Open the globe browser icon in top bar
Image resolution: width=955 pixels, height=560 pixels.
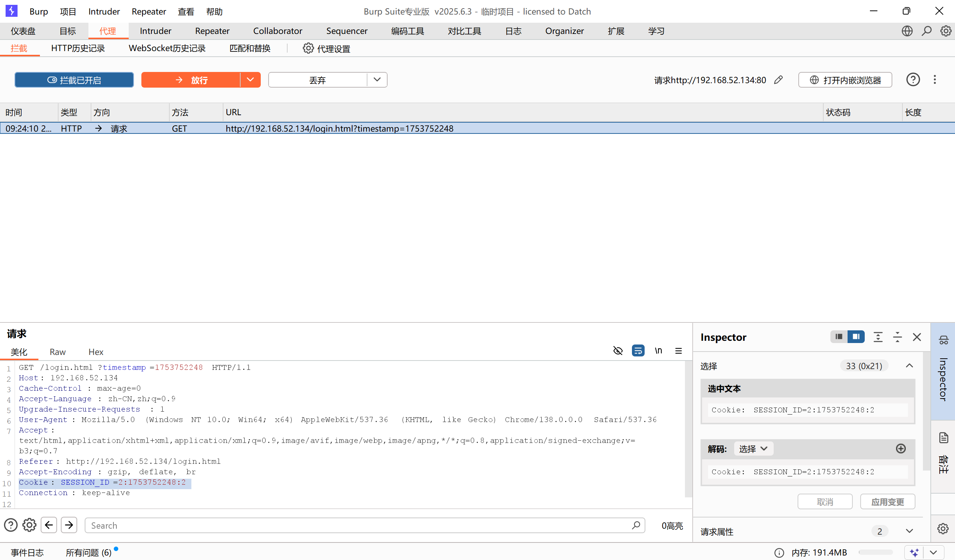point(907,31)
